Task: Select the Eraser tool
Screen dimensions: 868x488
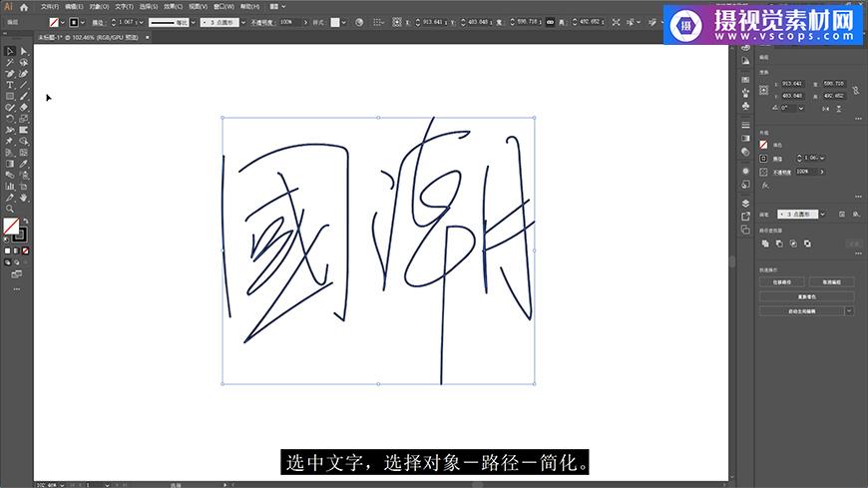Action: click(23, 108)
